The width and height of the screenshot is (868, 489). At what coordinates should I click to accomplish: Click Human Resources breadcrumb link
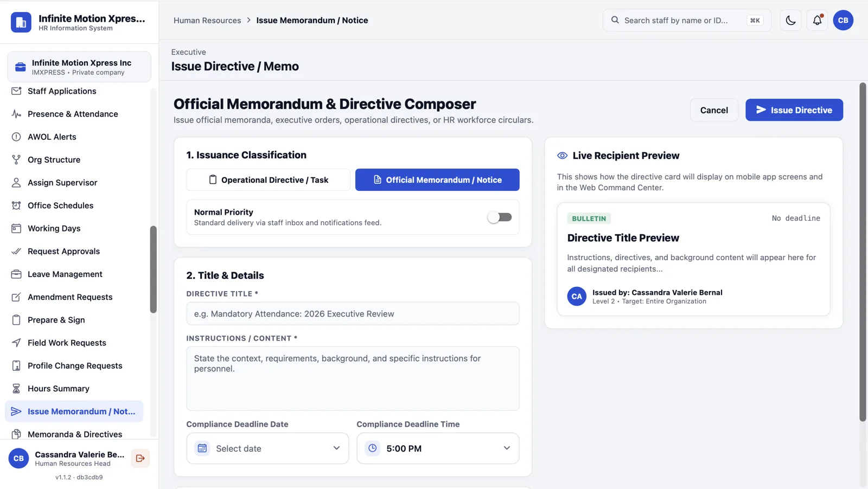click(207, 21)
